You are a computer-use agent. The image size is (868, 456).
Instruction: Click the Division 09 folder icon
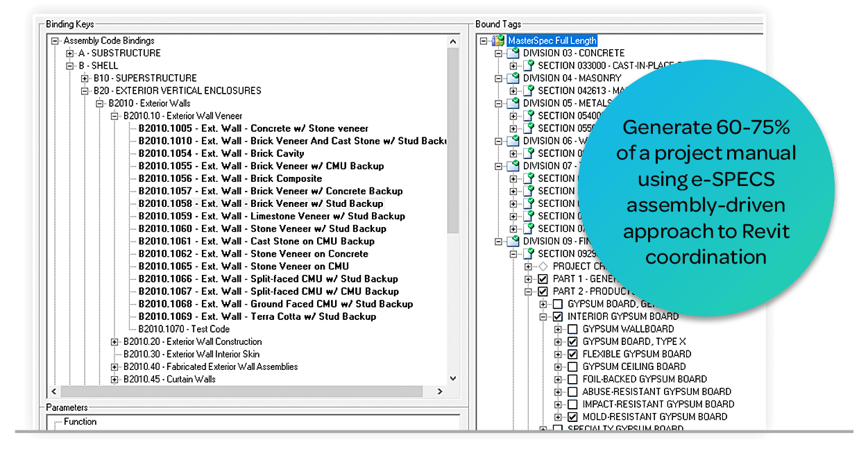coord(513,242)
